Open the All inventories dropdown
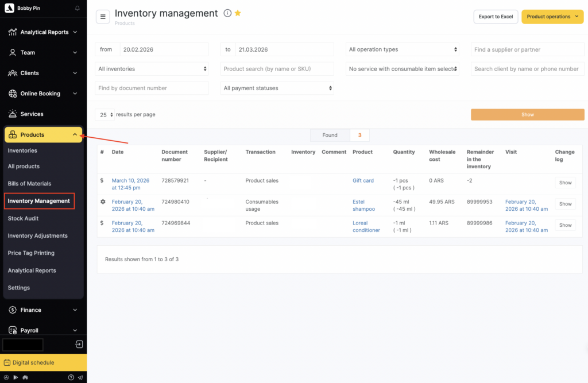The height and width of the screenshot is (383, 588). coord(152,69)
